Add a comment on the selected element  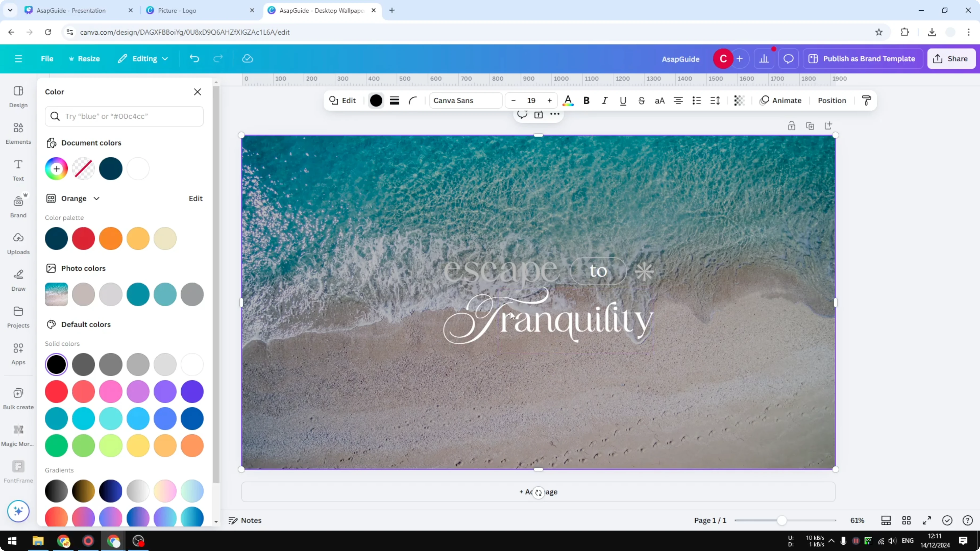pyautogui.click(x=522, y=114)
